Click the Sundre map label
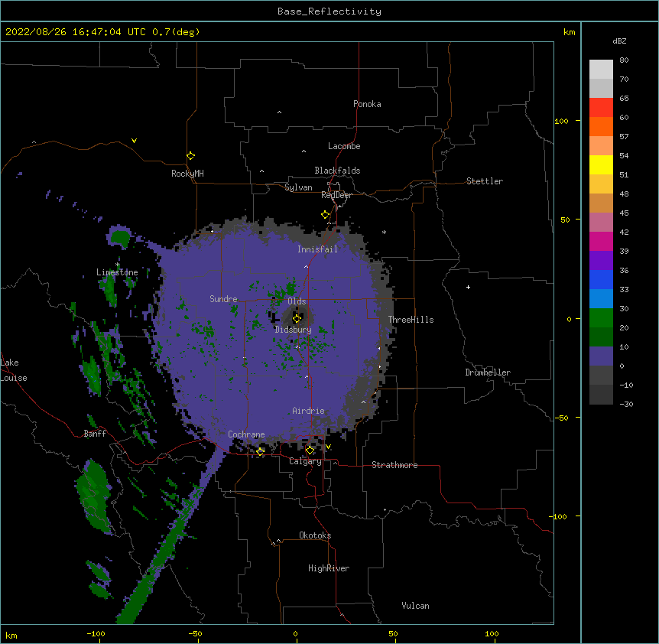 223,299
